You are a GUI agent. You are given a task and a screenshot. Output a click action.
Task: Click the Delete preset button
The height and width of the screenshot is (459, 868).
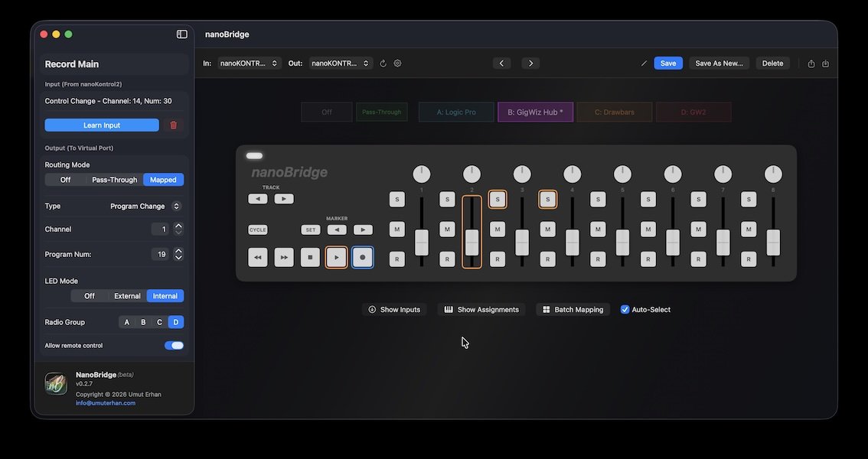click(x=773, y=63)
